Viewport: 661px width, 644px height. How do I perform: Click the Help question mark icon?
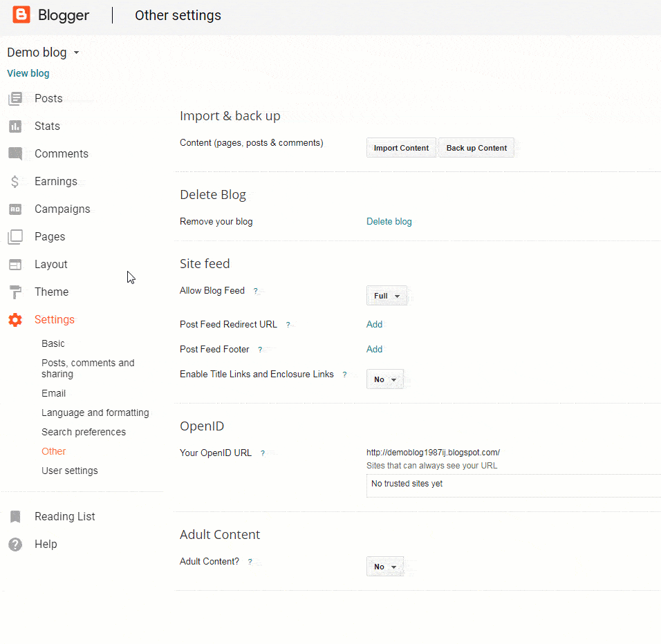coord(15,544)
